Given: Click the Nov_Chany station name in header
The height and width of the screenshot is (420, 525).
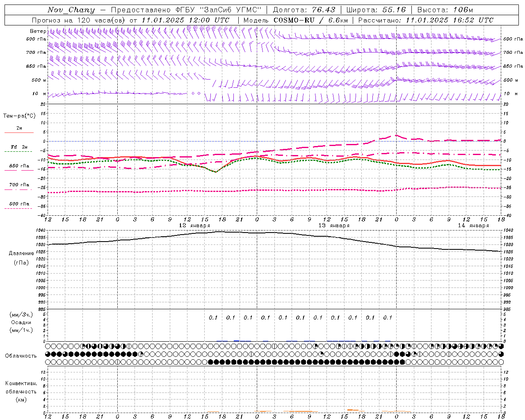Looking at the screenshot, I should pos(71,9).
